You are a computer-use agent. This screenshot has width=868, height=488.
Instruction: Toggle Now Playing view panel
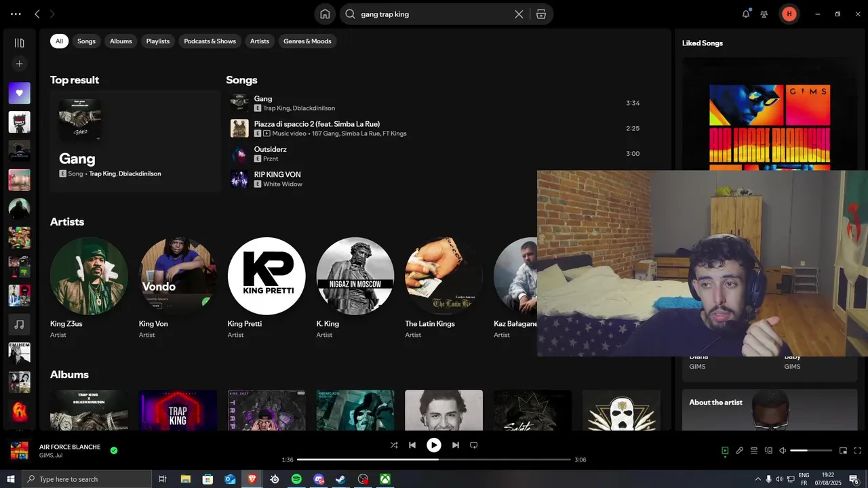coord(725,451)
